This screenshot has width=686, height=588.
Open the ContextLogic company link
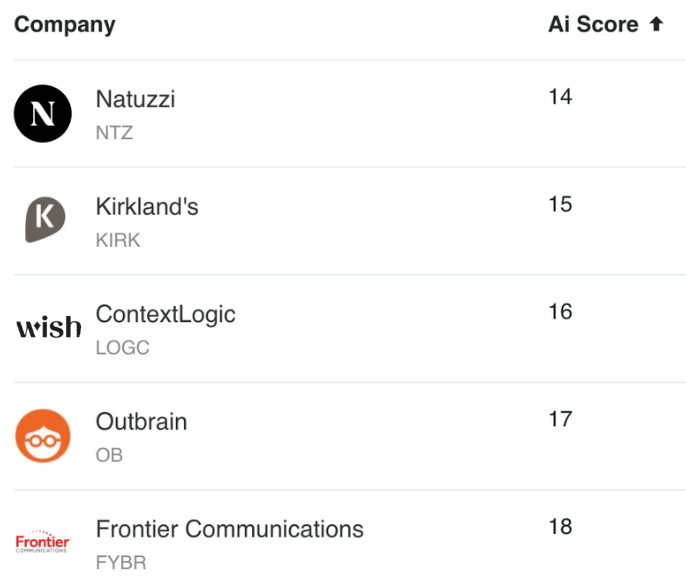pyautogui.click(x=165, y=315)
